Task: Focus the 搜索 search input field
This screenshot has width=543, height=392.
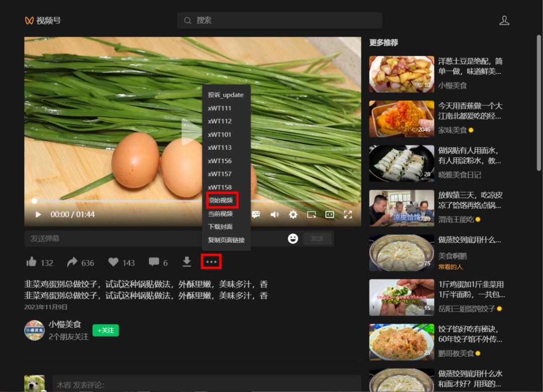Action: 280,21
